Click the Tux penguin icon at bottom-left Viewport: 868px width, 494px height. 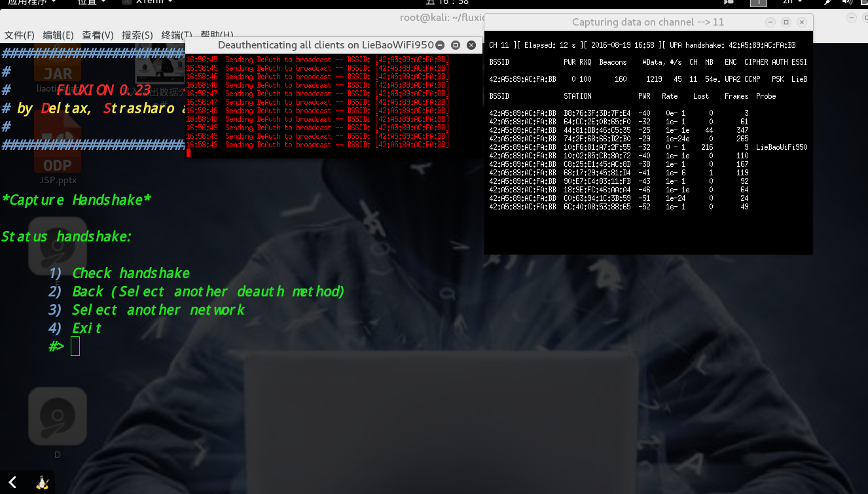pos(43,483)
